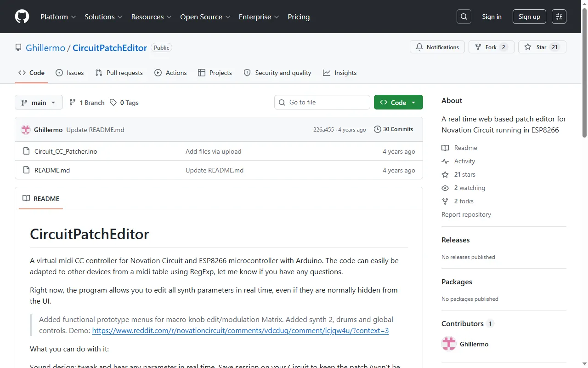The width and height of the screenshot is (588, 368).
Task: Open the reddit demo link in README
Action: tap(240, 330)
